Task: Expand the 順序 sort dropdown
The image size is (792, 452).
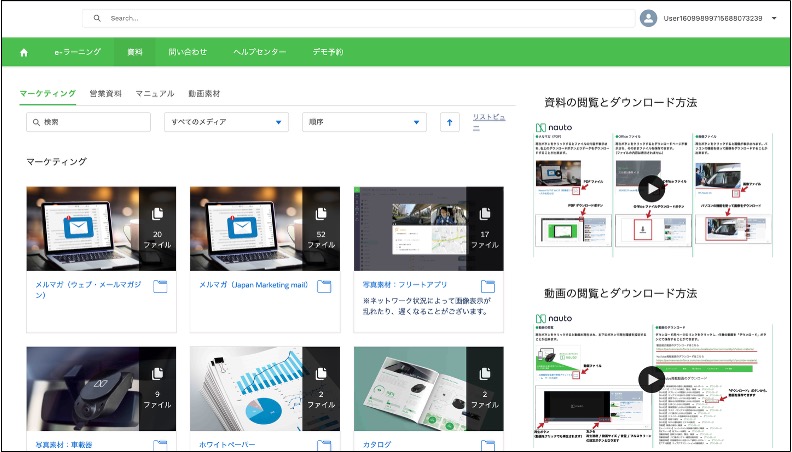Action: [x=364, y=122]
